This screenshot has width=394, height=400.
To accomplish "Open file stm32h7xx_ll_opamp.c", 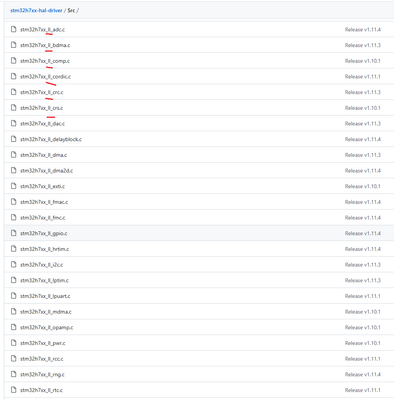I will [x=47, y=328].
